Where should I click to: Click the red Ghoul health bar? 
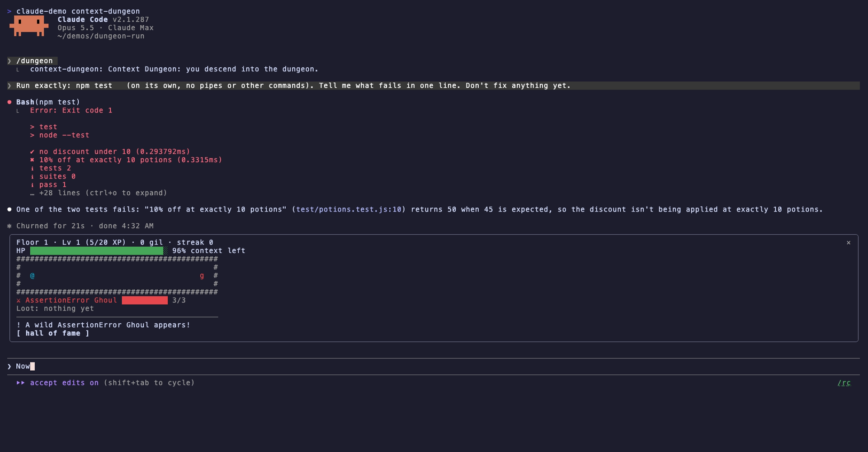(x=145, y=300)
